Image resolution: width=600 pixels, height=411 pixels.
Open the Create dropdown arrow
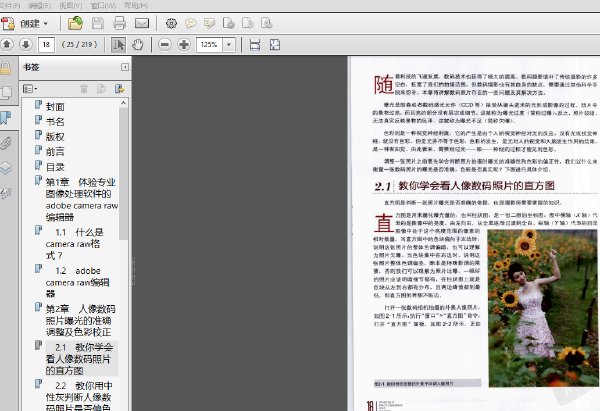click(46, 24)
